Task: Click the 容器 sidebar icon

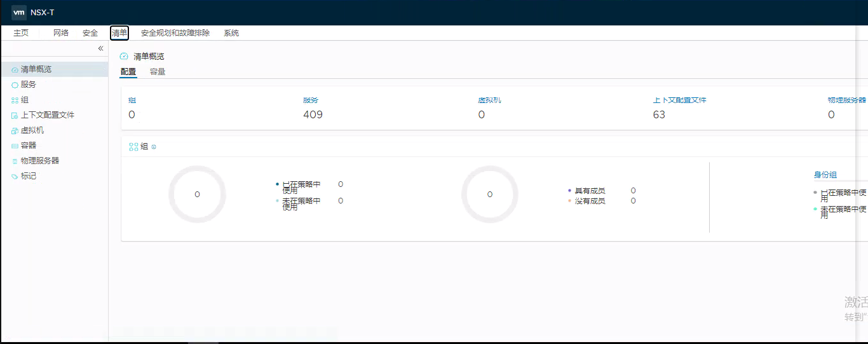Action: coord(15,146)
